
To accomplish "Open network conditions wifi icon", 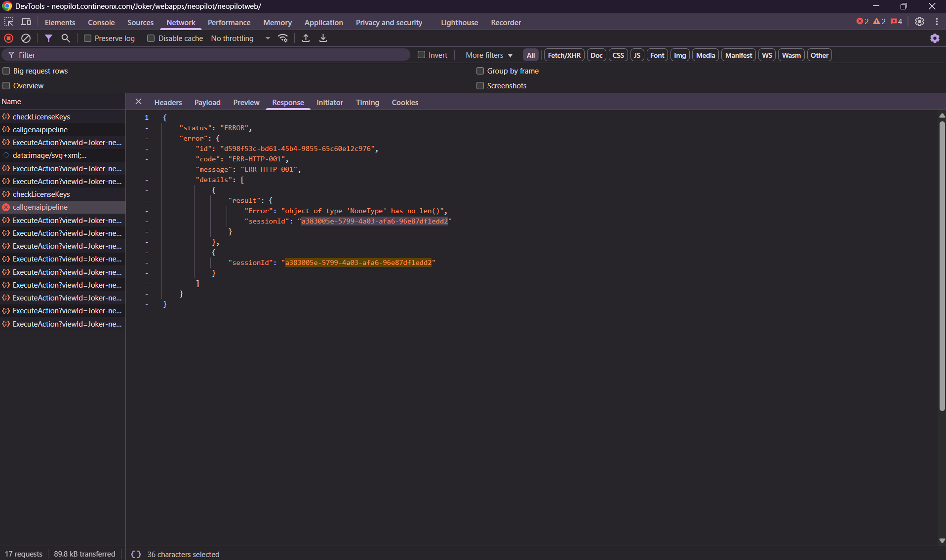I will click(283, 38).
